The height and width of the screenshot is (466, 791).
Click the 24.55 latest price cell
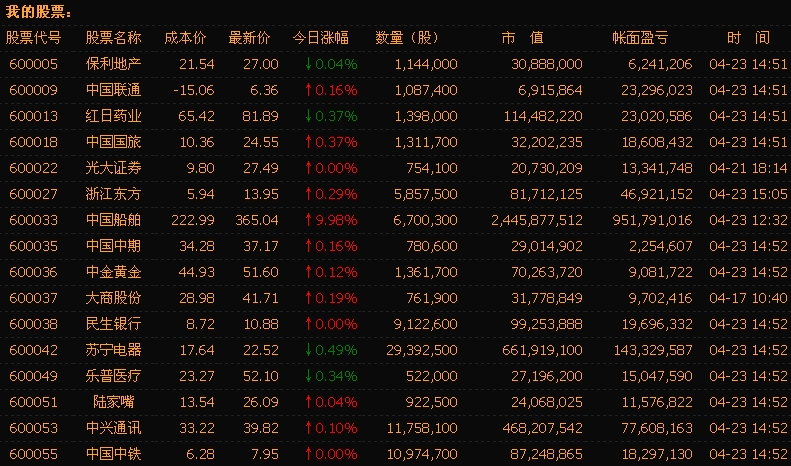click(261, 142)
